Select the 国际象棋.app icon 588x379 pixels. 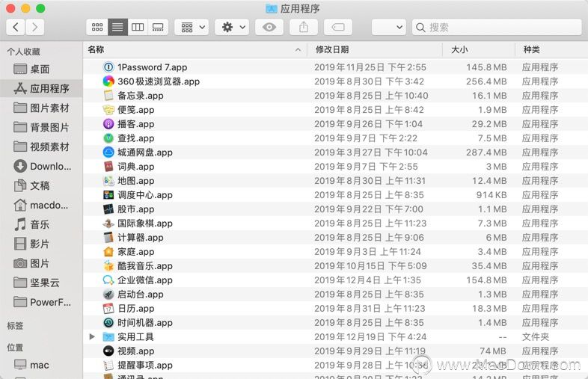[108, 224]
